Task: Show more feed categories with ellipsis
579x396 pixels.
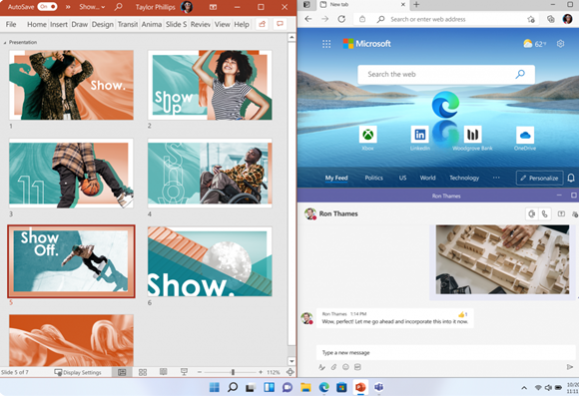Action: point(496,178)
